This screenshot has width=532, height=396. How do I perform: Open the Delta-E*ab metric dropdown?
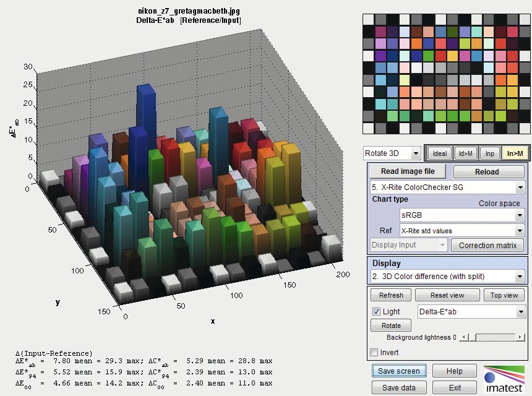coord(471,312)
